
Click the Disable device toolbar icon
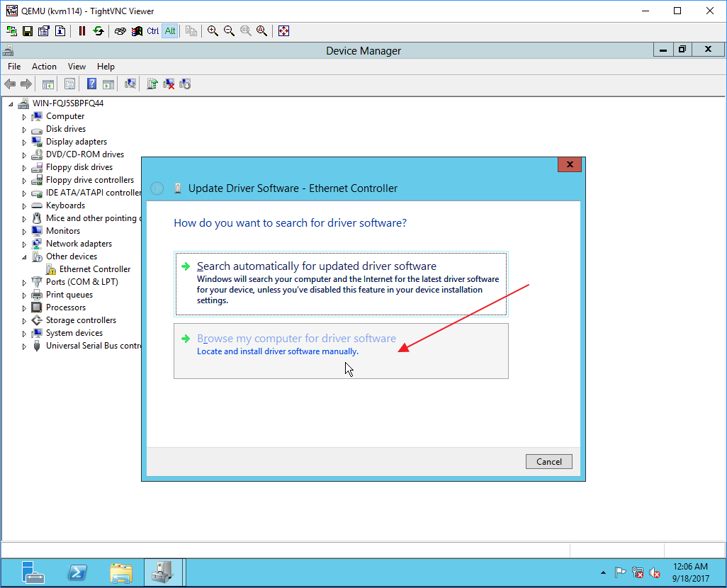coord(184,84)
